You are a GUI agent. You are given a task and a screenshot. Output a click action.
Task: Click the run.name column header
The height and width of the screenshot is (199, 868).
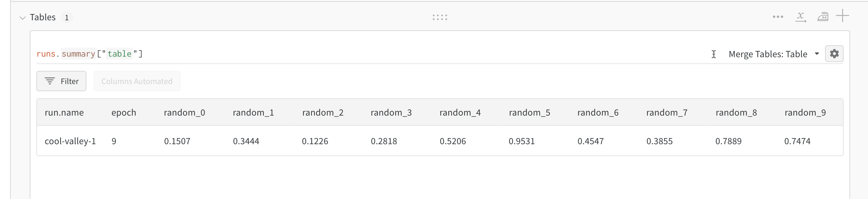(64, 113)
